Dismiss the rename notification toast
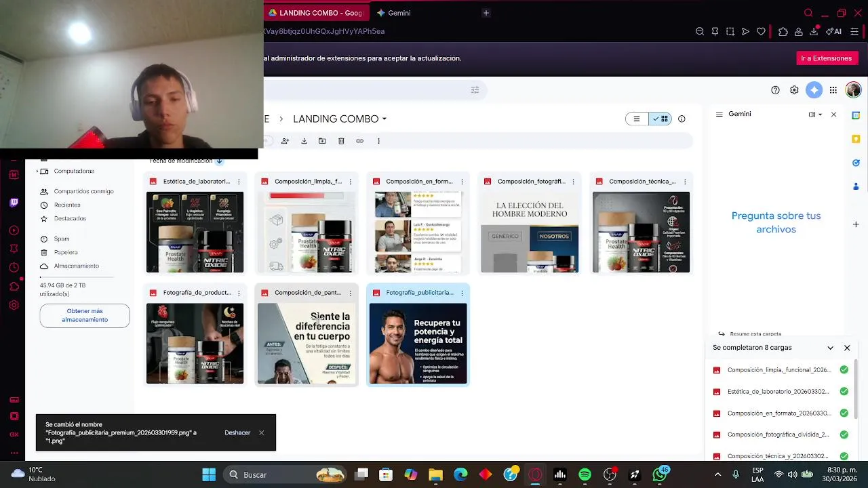 (x=261, y=432)
